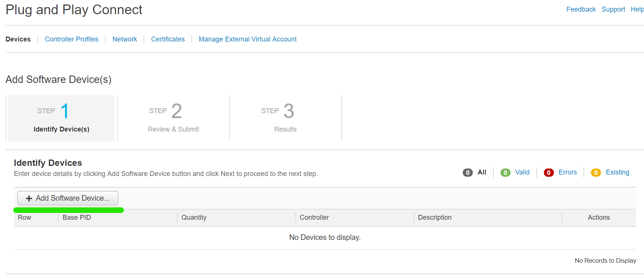Switch to the Network tab
The image size is (644, 275).
click(124, 39)
